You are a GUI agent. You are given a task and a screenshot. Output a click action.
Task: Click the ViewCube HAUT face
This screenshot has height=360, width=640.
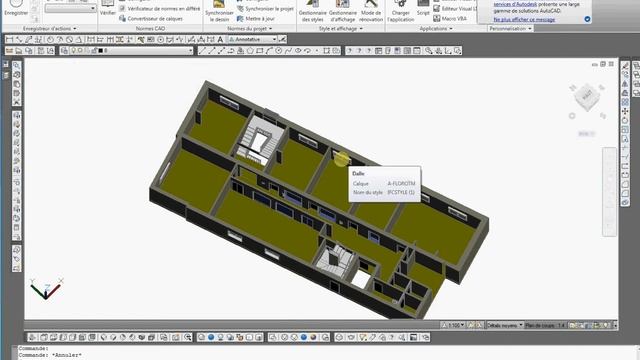587,96
